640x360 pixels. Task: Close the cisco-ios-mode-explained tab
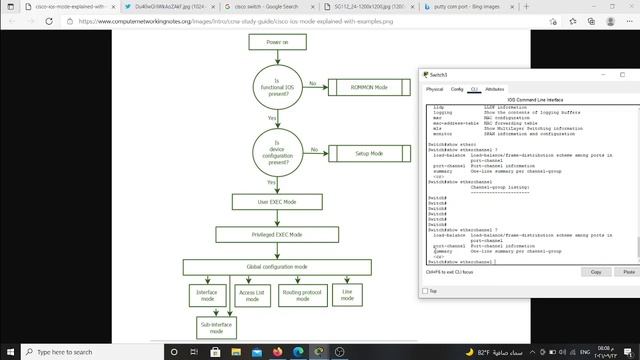point(113,7)
